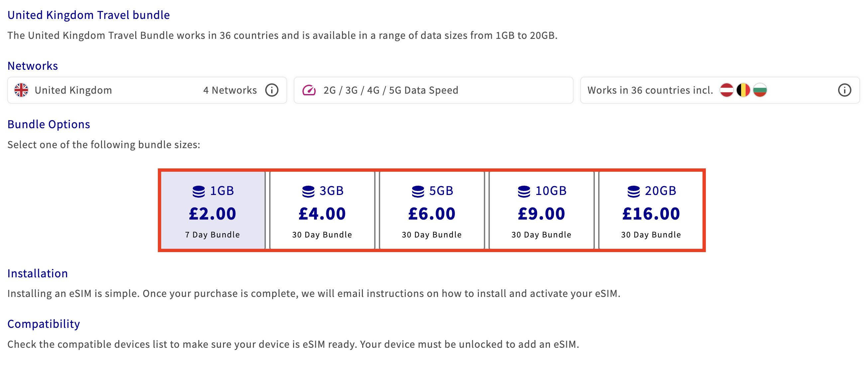This screenshot has width=868, height=376.
Task: Open the 36 countries info icon
Action: [x=844, y=90]
